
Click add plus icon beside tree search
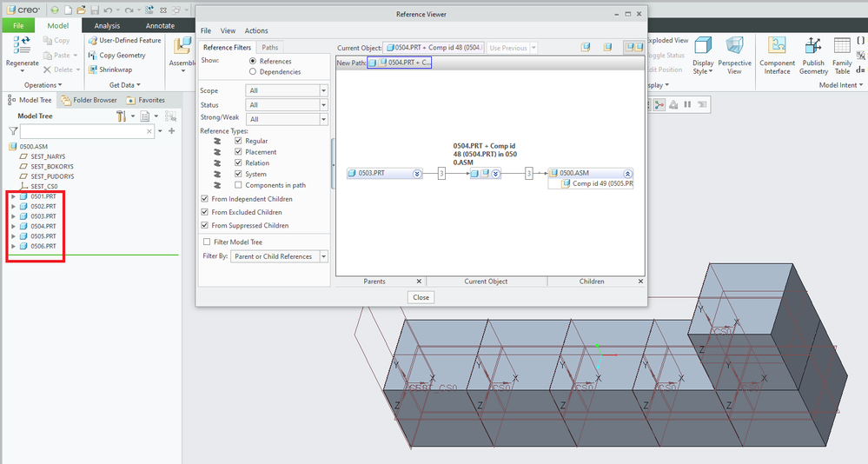171,131
